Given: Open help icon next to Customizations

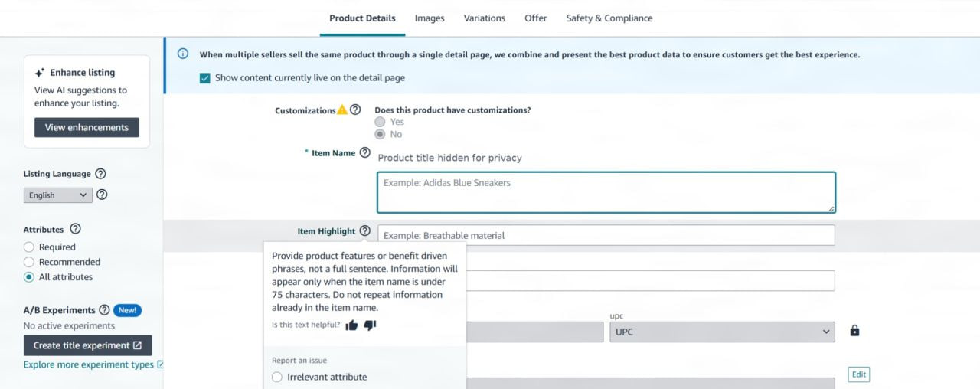Looking at the screenshot, I should tap(355, 110).
